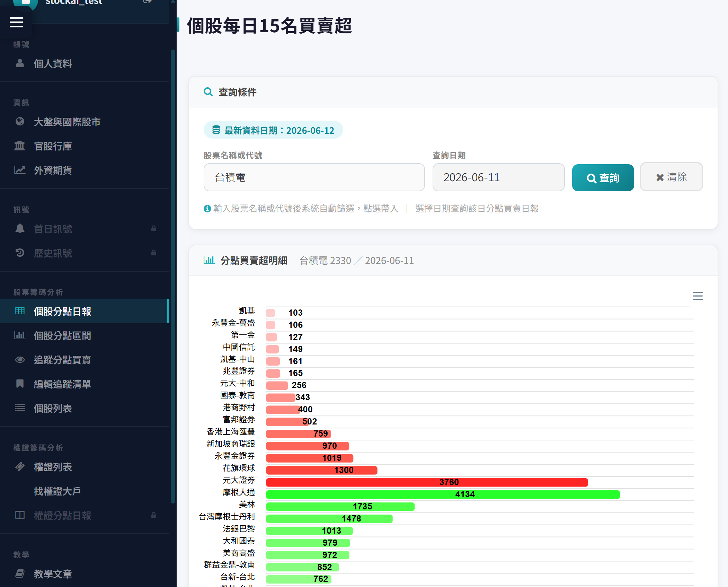Click the green 摩根大通 4134 bar
Image resolution: width=728 pixels, height=587 pixels.
[443, 494]
